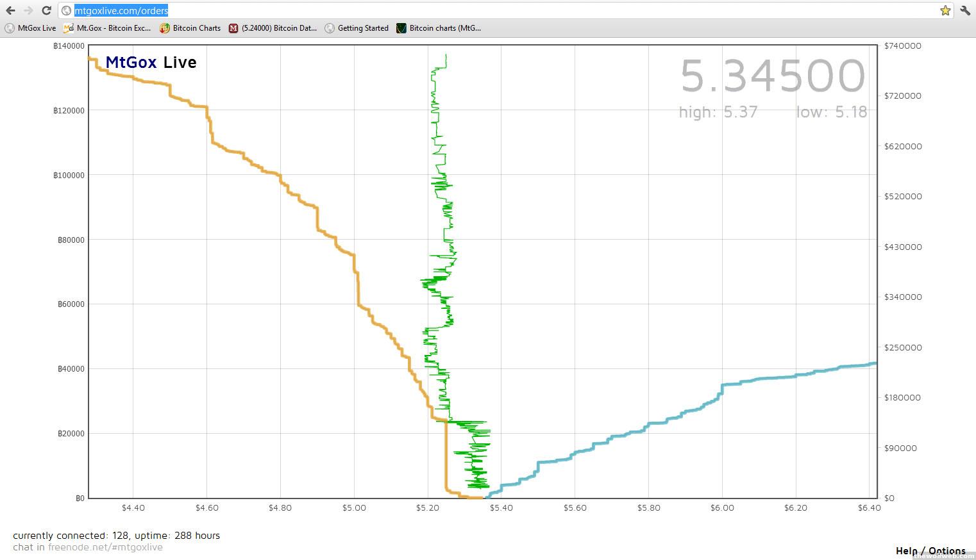Click the Help / Options link
The height and width of the screenshot is (560, 976).
tap(930, 550)
